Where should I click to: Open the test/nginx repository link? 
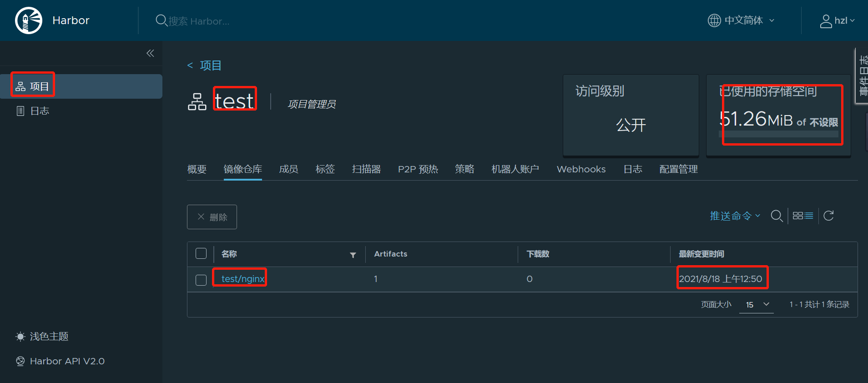pyautogui.click(x=243, y=279)
